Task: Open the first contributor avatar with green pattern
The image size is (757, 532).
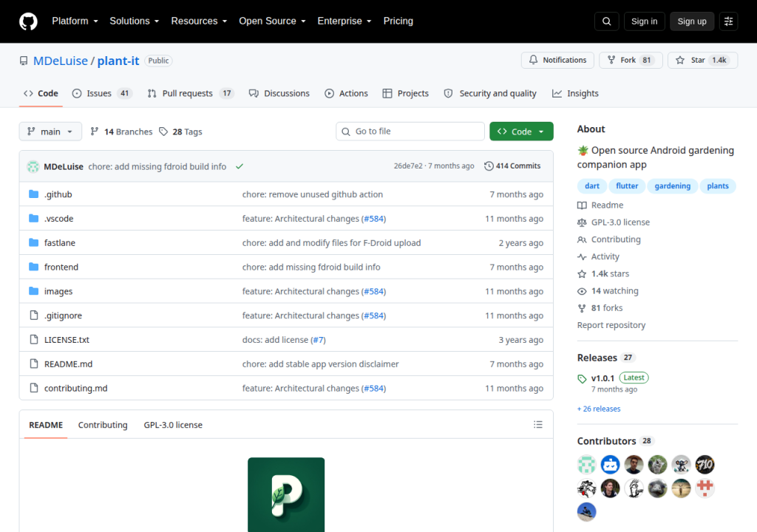Action: pyautogui.click(x=586, y=465)
